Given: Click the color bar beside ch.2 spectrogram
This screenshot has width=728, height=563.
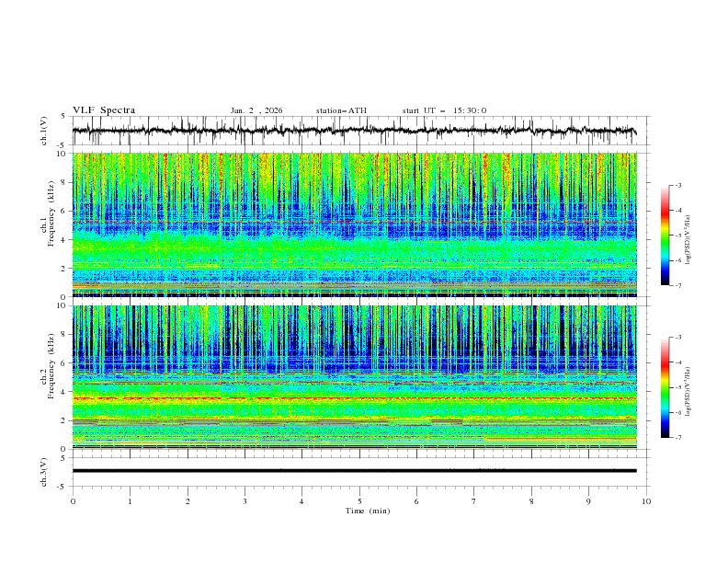Looking at the screenshot, I should point(665,387).
